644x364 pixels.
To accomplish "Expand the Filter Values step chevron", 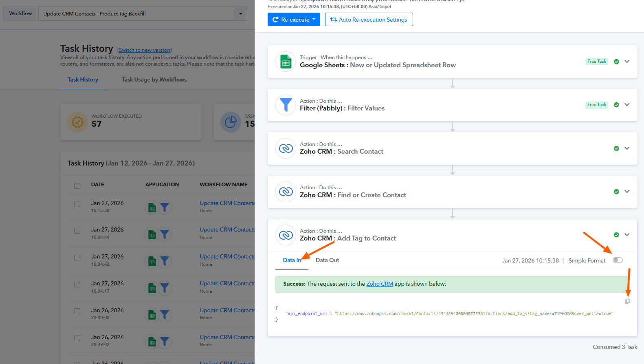I will click(627, 105).
